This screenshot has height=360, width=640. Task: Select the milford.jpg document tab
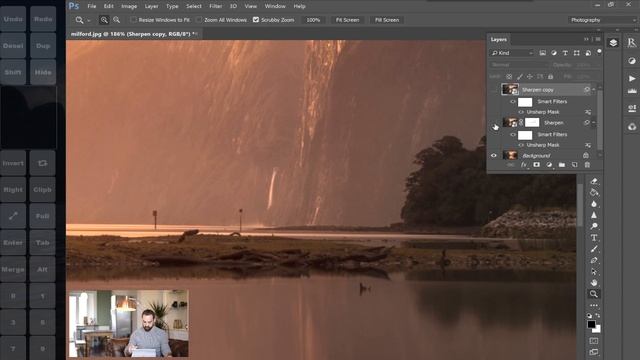coord(134,34)
